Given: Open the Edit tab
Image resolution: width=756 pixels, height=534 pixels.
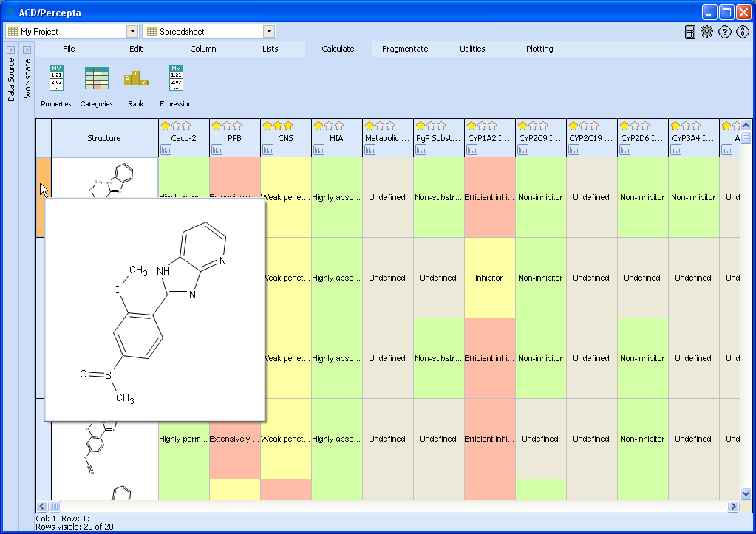Looking at the screenshot, I should pos(136,49).
